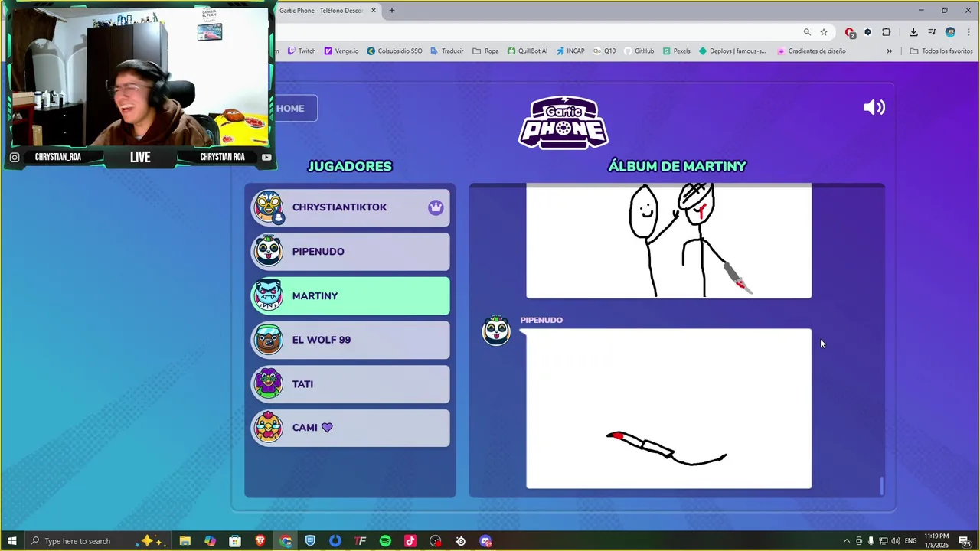Open a new browser tab
This screenshot has width=980, height=551.
point(391,11)
